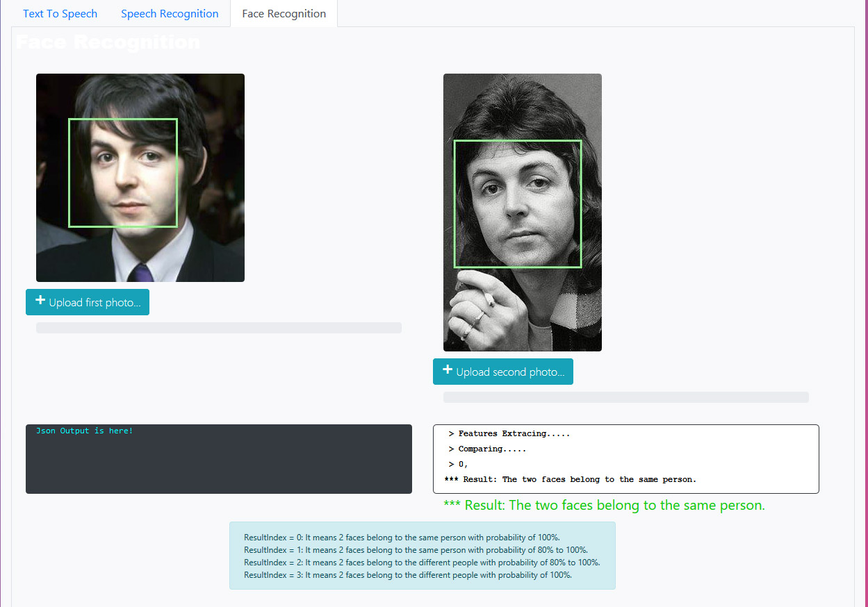Switch to the Text To Speech tab
The width and height of the screenshot is (868, 607).
coord(60,14)
